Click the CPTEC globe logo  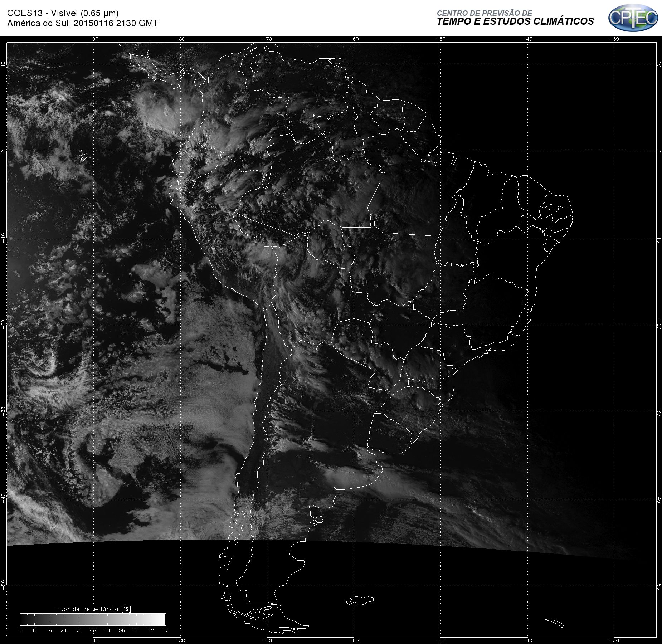click(x=633, y=18)
